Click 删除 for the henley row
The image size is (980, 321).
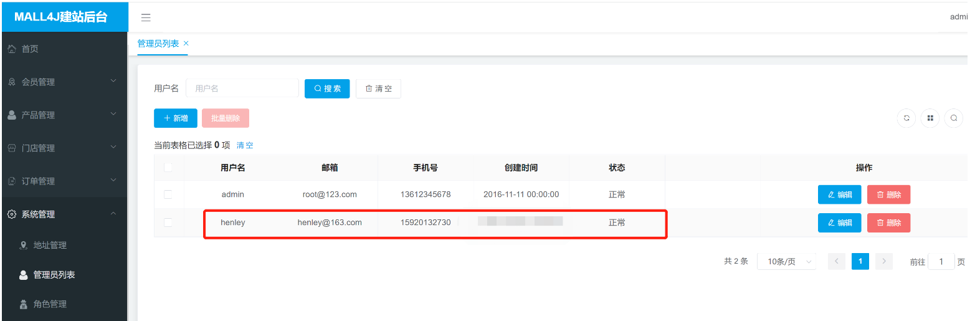pos(888,223)
